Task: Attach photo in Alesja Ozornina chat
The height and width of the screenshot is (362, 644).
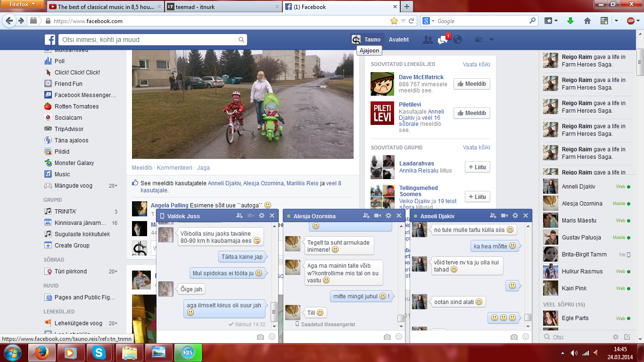Action: [387, 337]
